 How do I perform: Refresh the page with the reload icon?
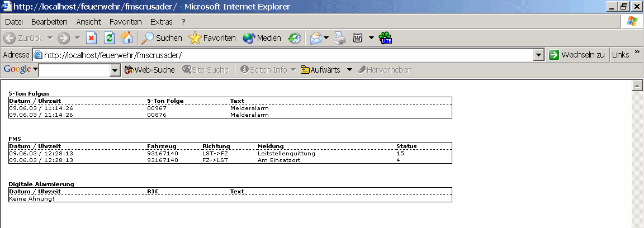[x=110, y=38]
